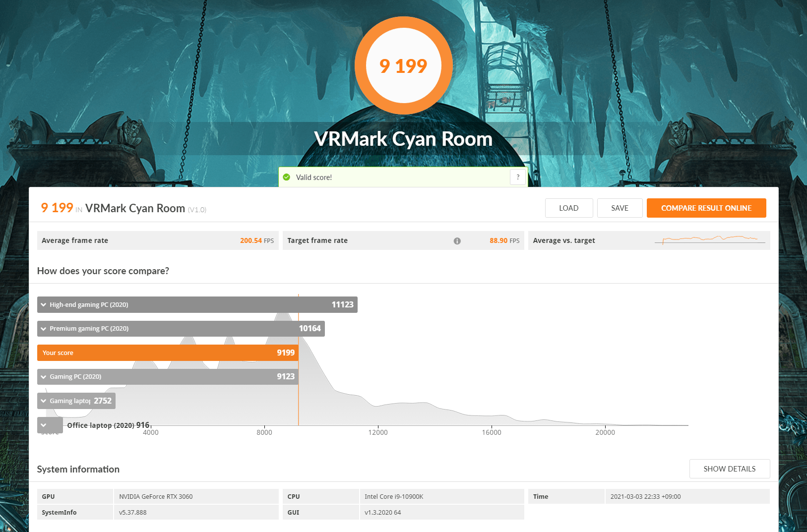Screen dimensions: 807x532
Task: Click the large 9 199 score circle
Action: pyautogui.click(x=404, y=65)
